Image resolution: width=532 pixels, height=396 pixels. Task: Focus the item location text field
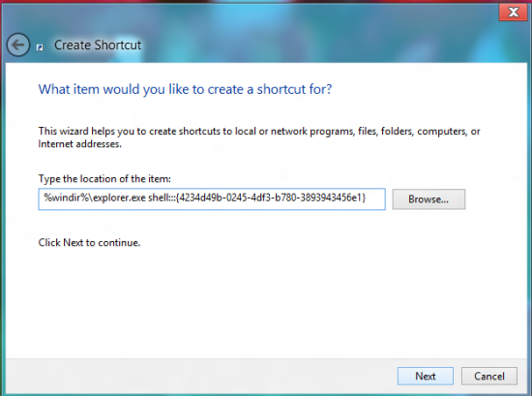[212, 199]
